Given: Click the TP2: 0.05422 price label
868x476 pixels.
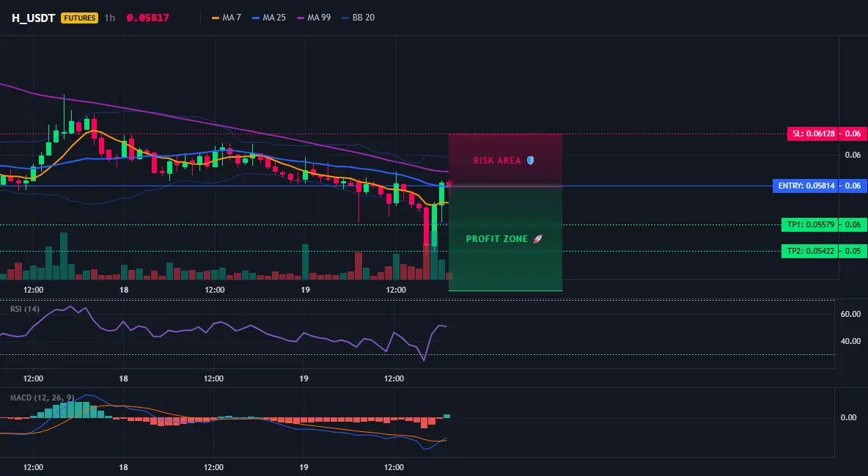Looking at the screenshot, I should pyautogui.click(x=810, y=251).
